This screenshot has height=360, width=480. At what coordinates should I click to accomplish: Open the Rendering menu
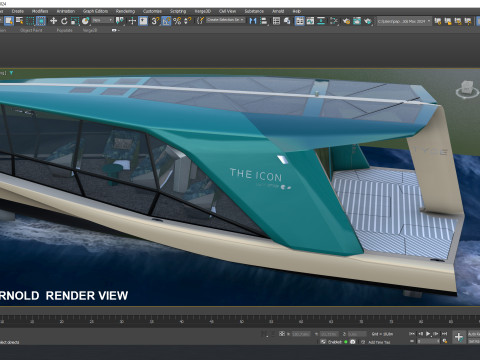(125, 11)
